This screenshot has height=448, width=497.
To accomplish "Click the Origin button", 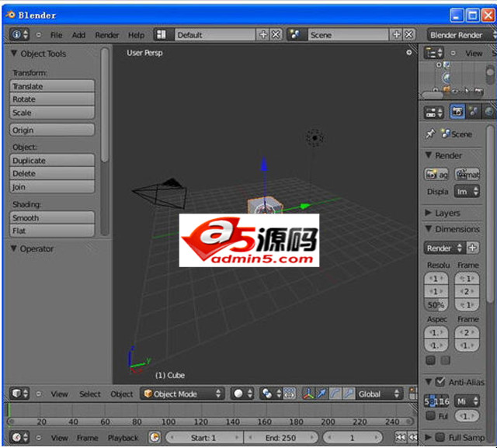I will click(52, 130).
